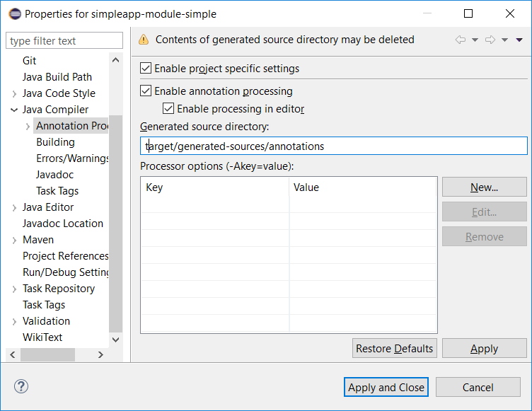Select Java Build Path in tree
The width and height of the screenshot is (532, 411).
coord(57,77)
